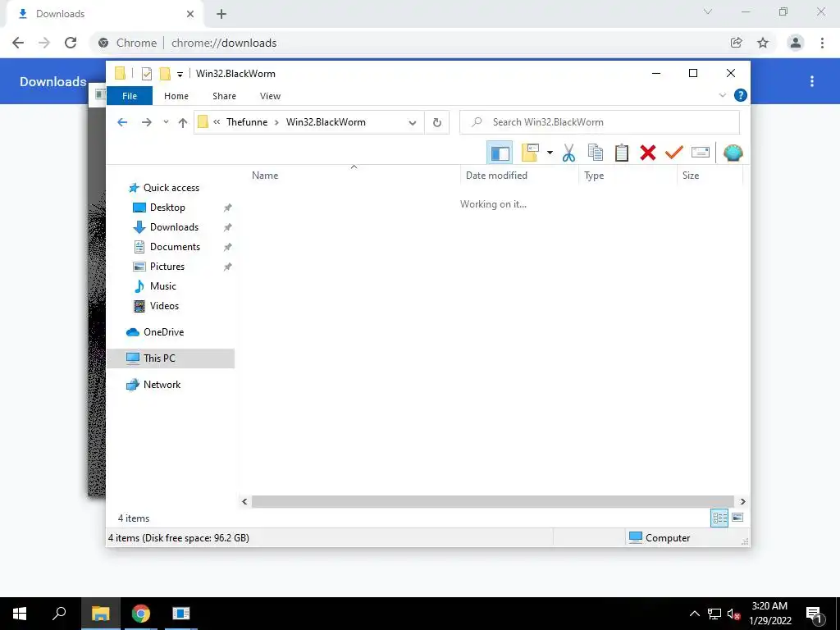Open Pictures in the navigation pane
Screen dimensions: 840x630
[x=167, y=267]
